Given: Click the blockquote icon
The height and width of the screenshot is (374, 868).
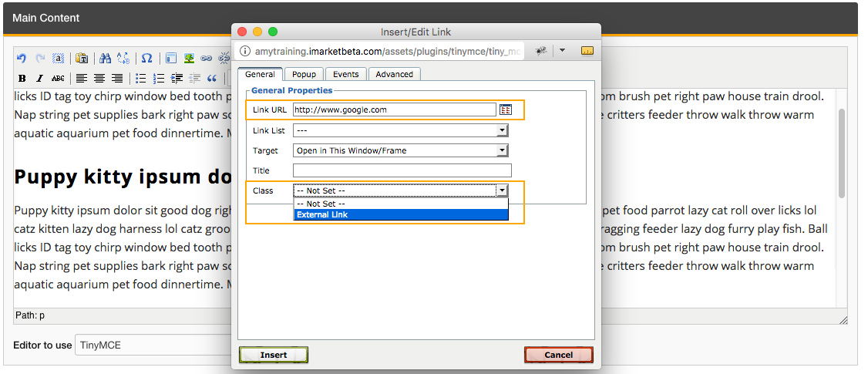Looking at the screenshot, I should (x=212, y=78).
